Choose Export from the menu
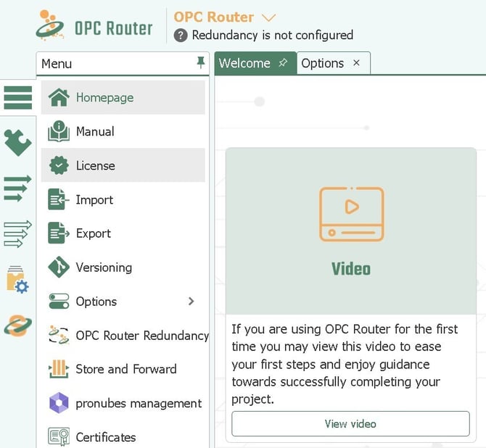 (x=123, y=233)
